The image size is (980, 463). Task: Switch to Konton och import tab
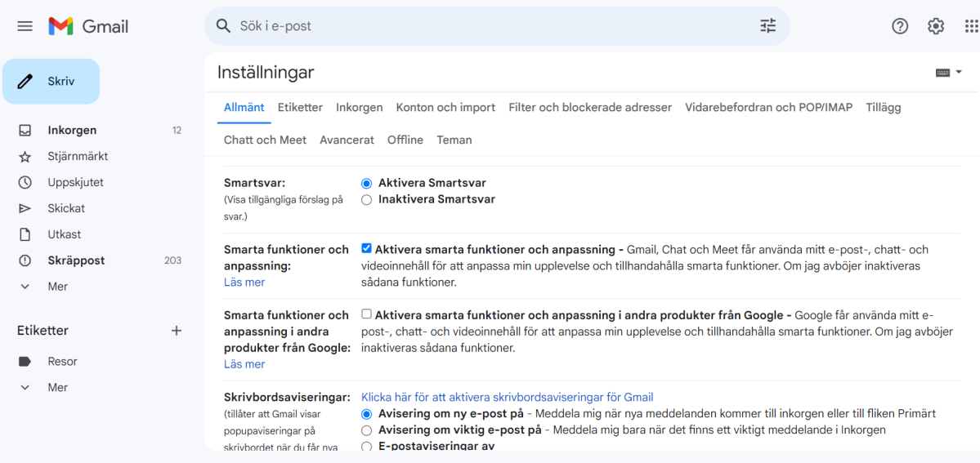point(445,108)
